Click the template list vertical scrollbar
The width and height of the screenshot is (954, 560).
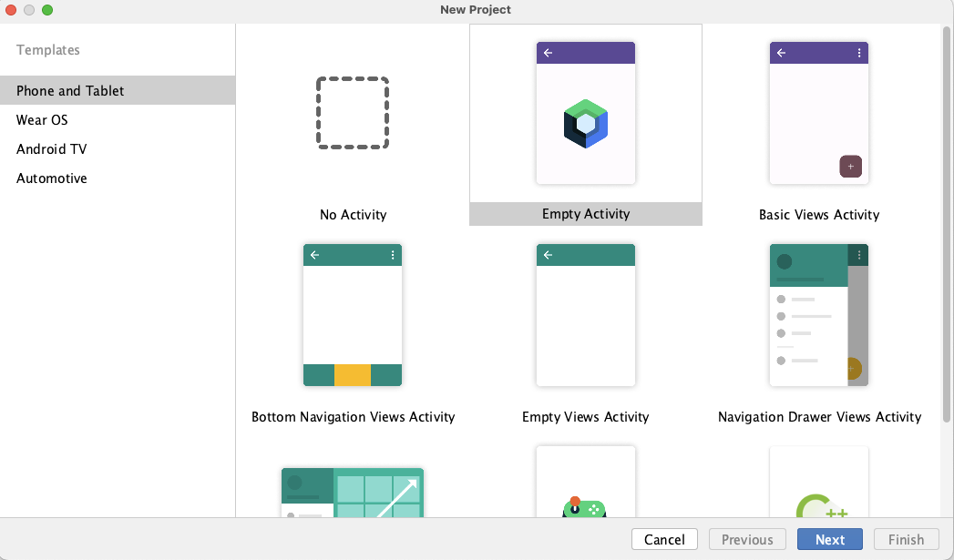(946, 225)
